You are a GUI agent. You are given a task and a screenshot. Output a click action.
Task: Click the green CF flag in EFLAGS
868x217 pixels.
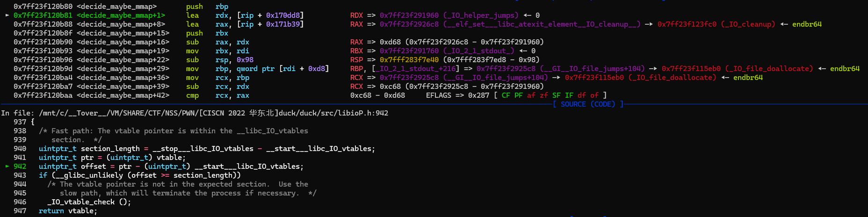[506, 95]
